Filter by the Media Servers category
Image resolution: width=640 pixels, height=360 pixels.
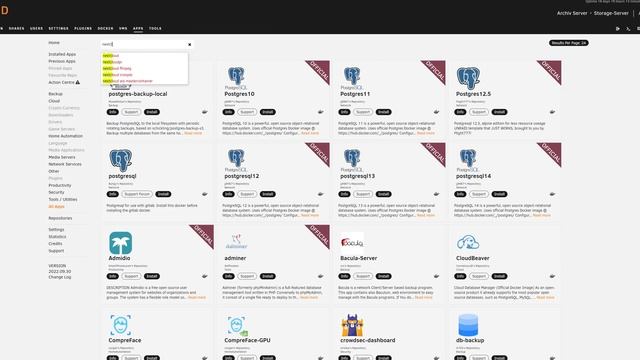62,157
